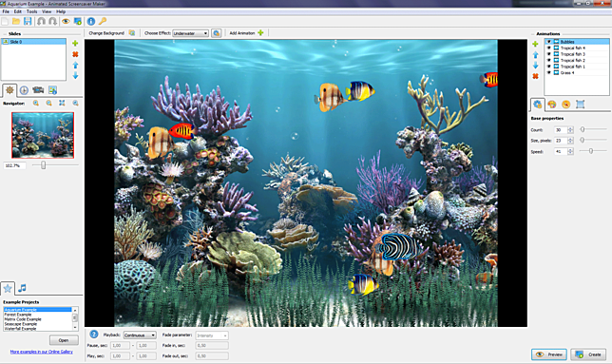The width and height of the screenshot is (612, 364).
Task: Switch to the clock timing tab
Action: coord(24,90)
